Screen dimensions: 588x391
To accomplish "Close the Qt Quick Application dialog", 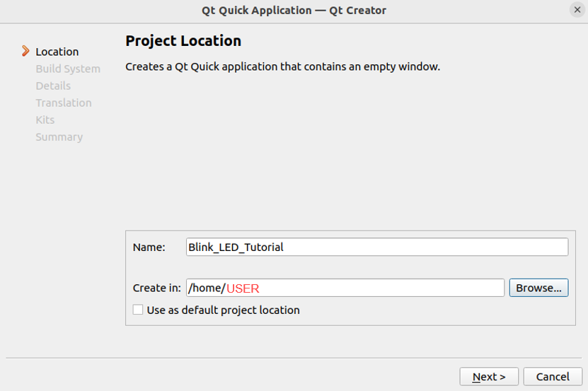I will point(577,10).
